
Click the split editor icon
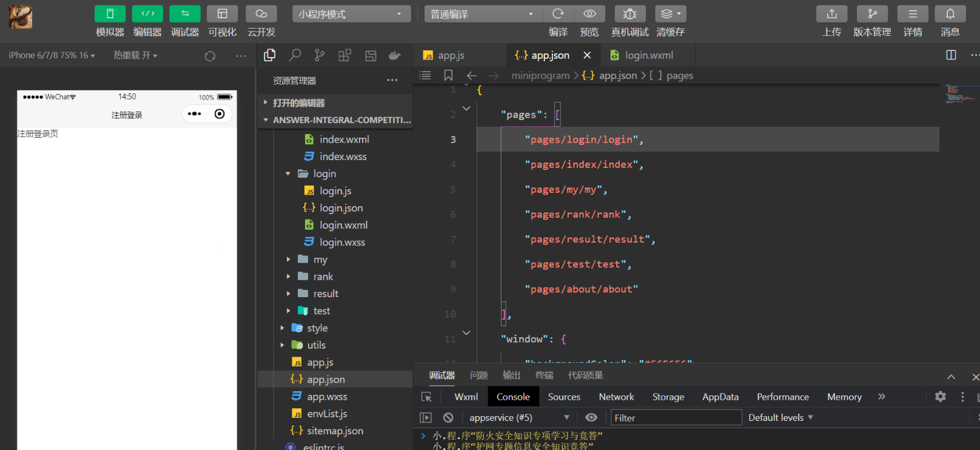pos(951,55)
